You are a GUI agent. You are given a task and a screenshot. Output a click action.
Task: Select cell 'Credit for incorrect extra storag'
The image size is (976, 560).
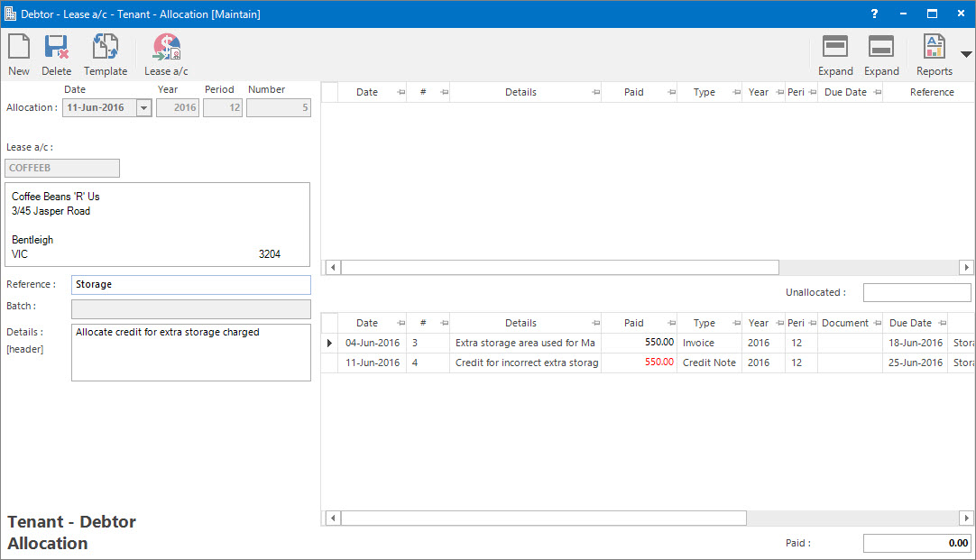(525, 363)
